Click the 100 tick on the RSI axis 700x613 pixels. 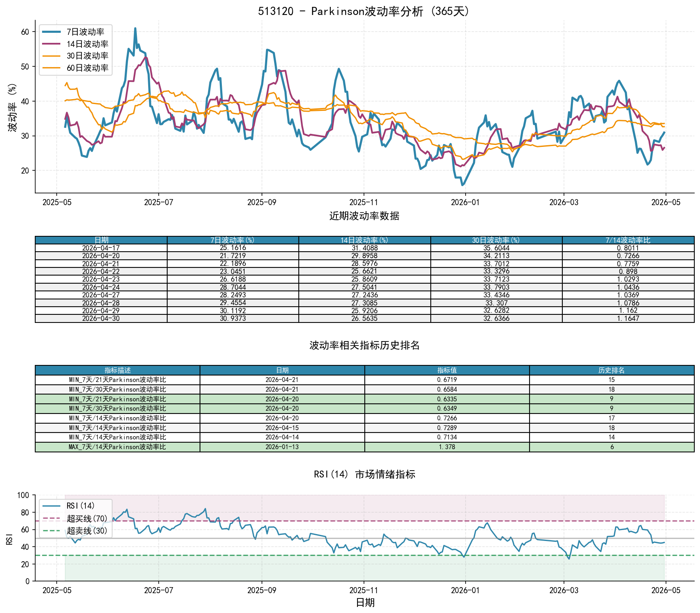(23, 496)
